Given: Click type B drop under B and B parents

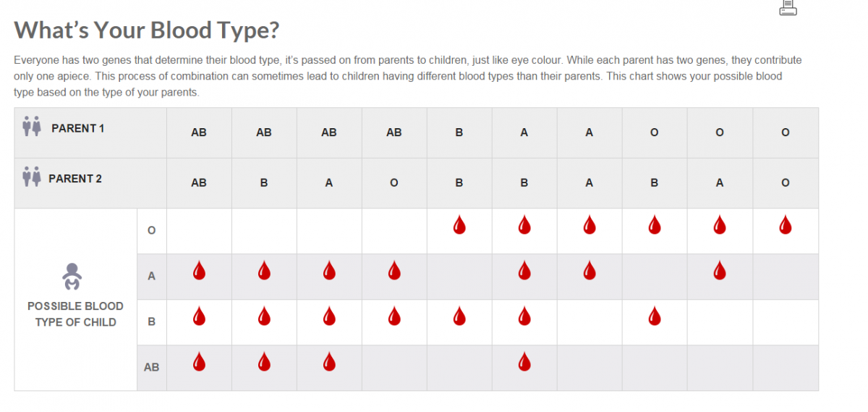Looking at the screenshot, I should [x=459, y=316].
